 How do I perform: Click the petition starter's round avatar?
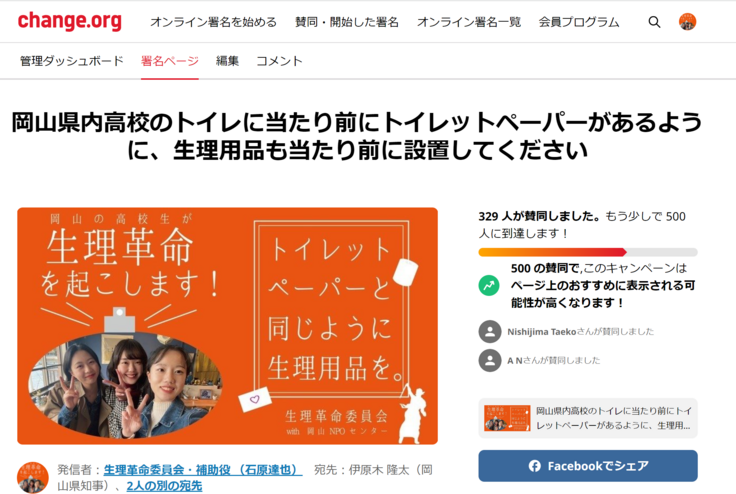33,478
